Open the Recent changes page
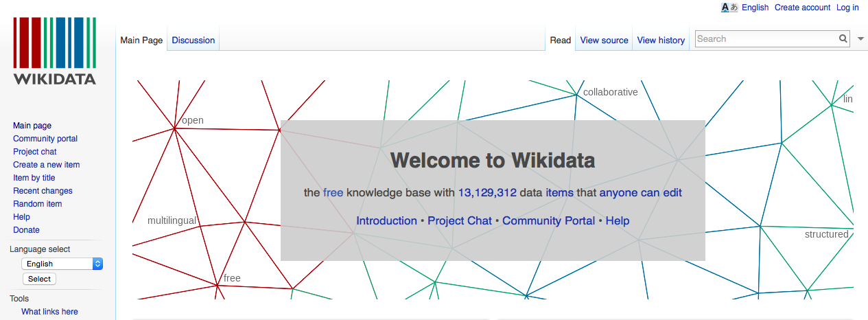Image resolution: width=868 pixels, height=320 pixels. click(43, 191)
